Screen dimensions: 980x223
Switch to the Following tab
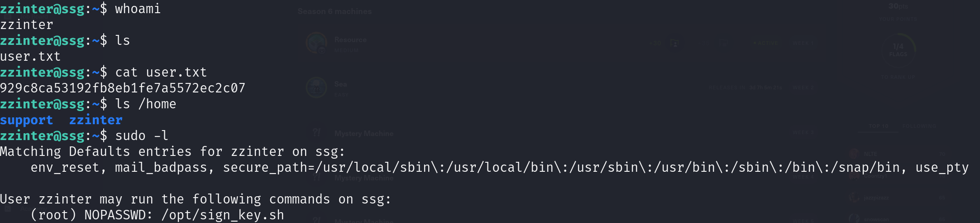click(919, 126)
